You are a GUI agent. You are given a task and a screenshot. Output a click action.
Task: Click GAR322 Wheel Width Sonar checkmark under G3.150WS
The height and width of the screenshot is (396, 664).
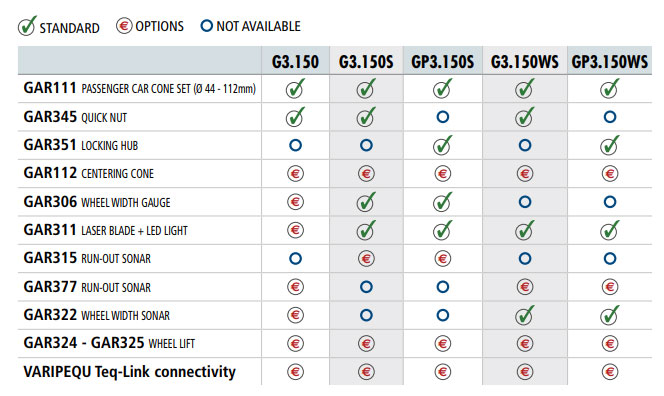point(525,315)
